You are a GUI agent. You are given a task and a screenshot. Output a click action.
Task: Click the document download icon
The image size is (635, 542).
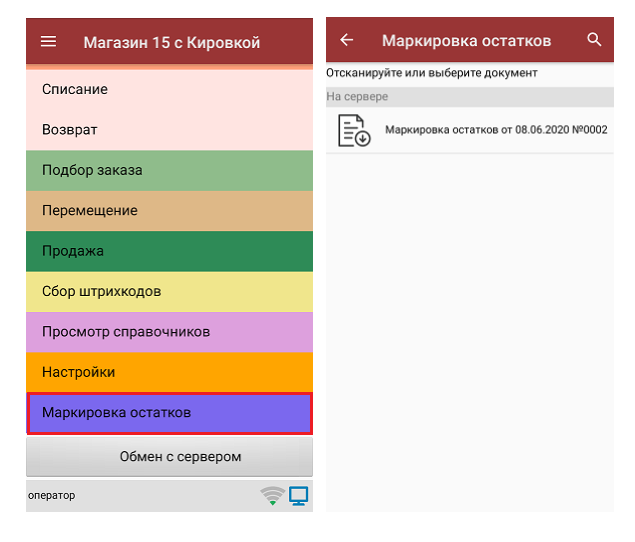(x=354, y=130)
